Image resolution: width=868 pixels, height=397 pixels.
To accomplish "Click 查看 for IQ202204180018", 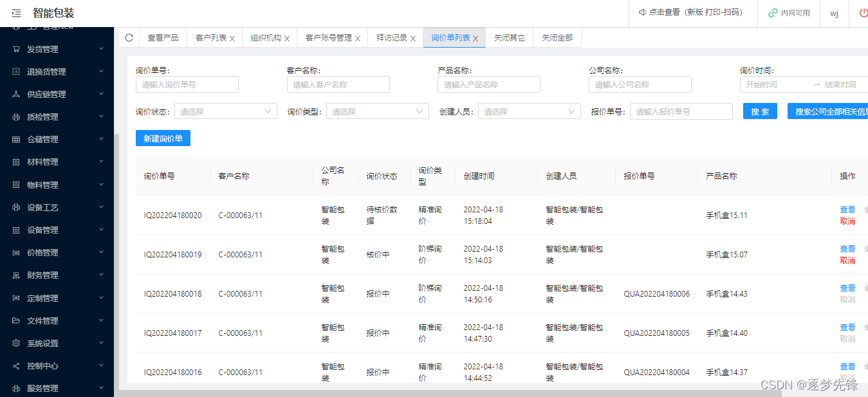I will click(x=847, y=288).
